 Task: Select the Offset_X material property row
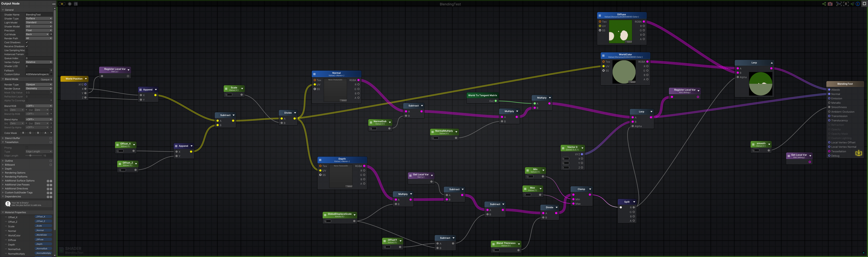pos(28,217)
